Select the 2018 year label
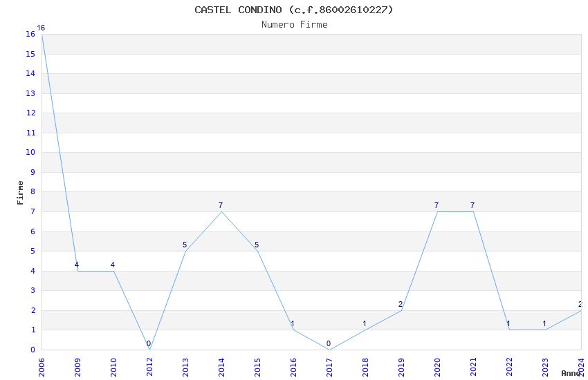The image size is (588, 380). 366,368
